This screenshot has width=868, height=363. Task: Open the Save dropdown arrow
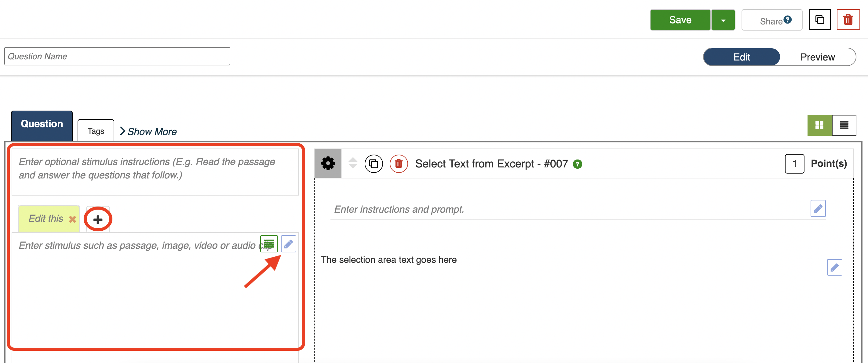pos(723,20)
